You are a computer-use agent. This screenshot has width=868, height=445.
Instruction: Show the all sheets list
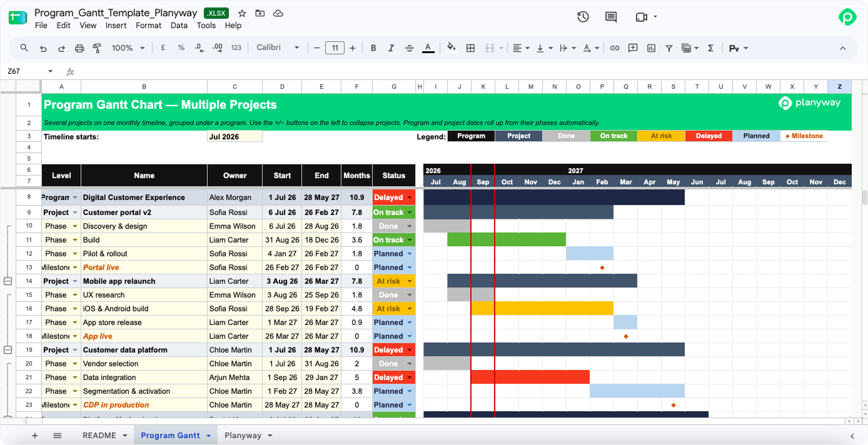pos(57,436)
